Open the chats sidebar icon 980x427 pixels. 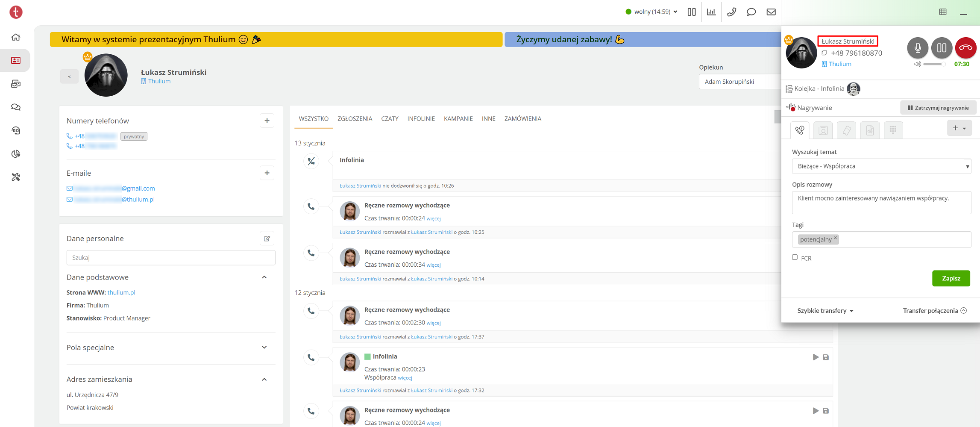[x=16, y=107]
